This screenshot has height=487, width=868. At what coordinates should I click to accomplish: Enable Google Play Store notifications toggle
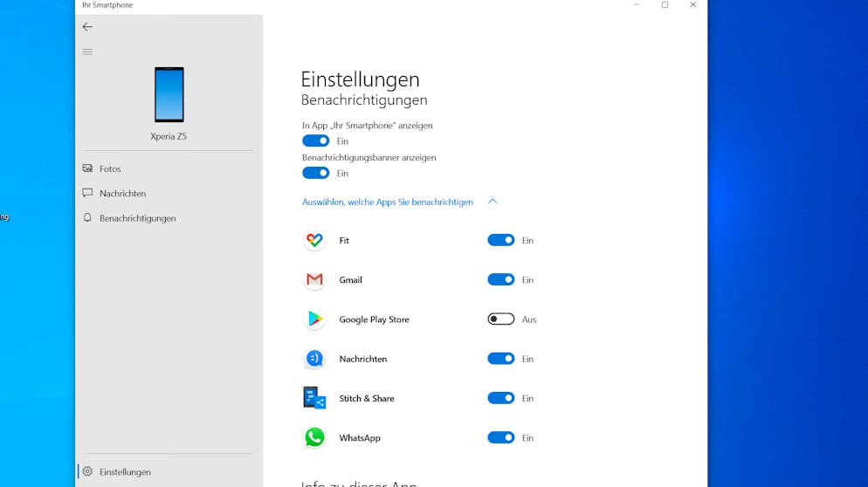click(501, 319)
